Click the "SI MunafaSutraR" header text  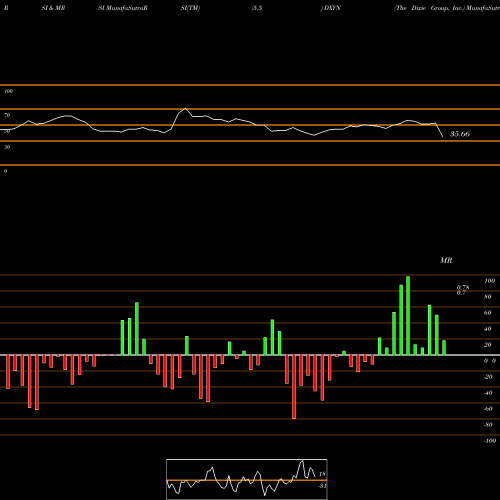point(123,8)
